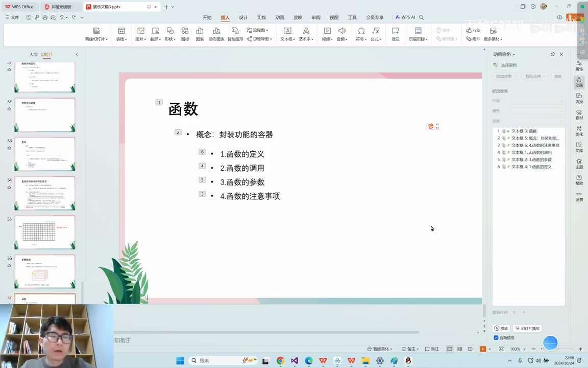The height and width of the screenshot is (368, 588).
Task: Click zoom in plus button
Action: pyautogui.click(x=580, y=349)
